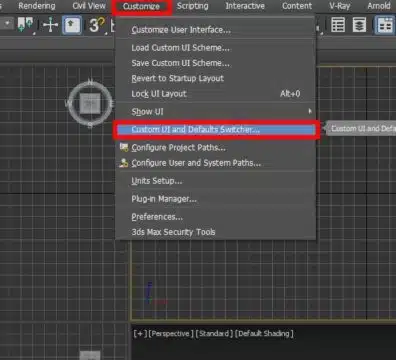Screen dimensions: 396x360
Task: Toggle the keyboard shortcut override icon
Action: tap(72, 25)
